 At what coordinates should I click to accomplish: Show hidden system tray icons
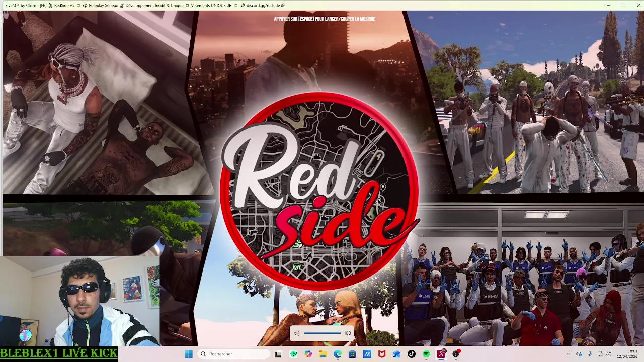pos(568,354)
